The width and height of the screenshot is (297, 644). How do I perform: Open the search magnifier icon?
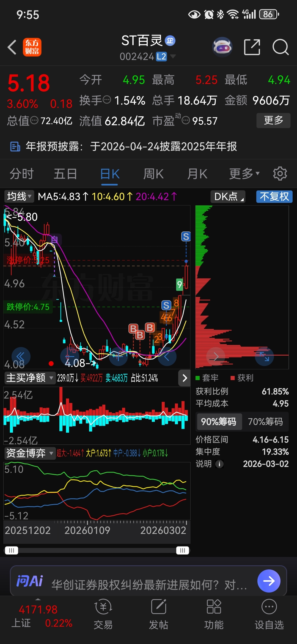coord(280,47)
